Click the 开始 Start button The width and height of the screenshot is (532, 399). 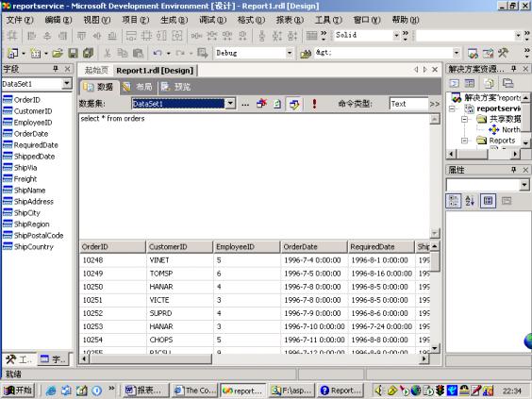(19, 391)
